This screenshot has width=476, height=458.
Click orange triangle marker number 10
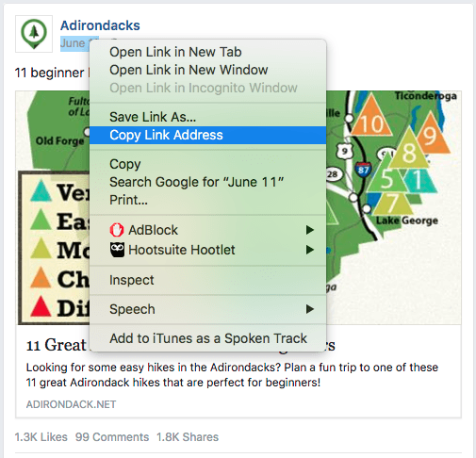(371, 115)
